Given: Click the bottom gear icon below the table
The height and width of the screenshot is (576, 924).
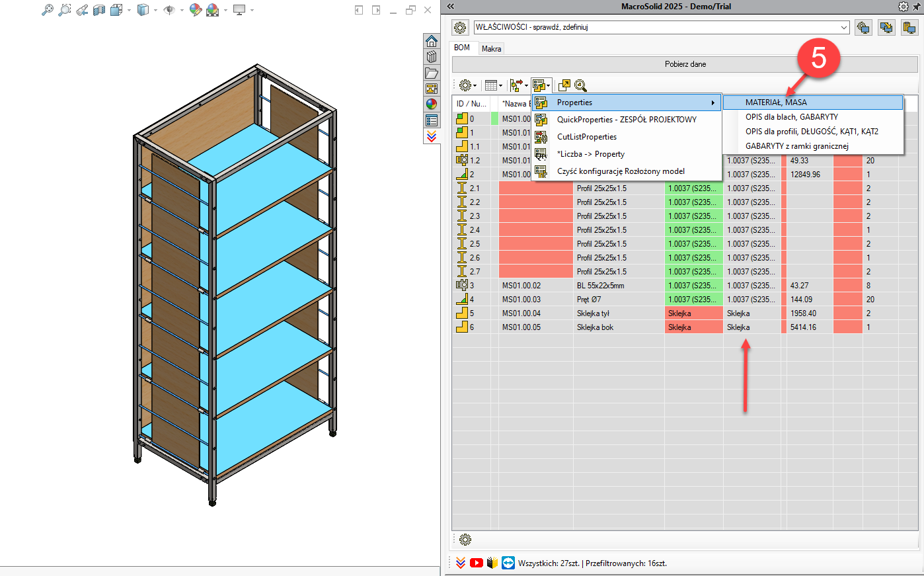Looking at the screenshot, I should 465,540.
